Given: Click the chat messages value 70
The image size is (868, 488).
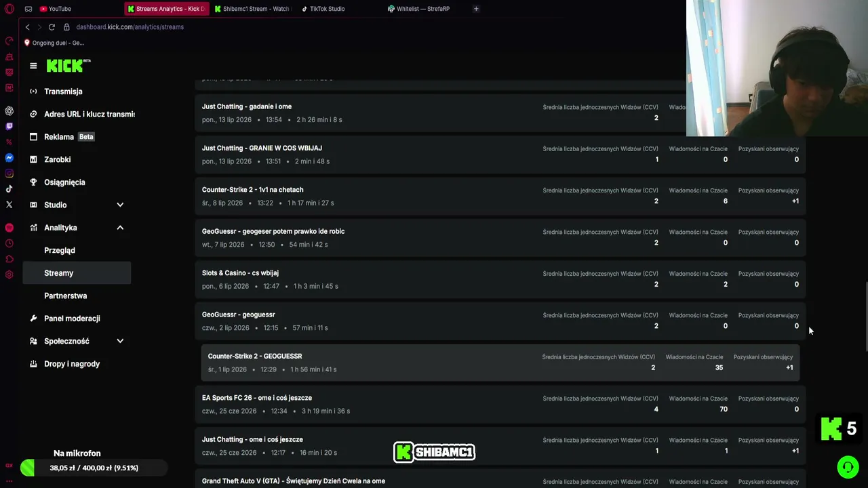Looking at the screenshot, I should click(x=724, y=409).
